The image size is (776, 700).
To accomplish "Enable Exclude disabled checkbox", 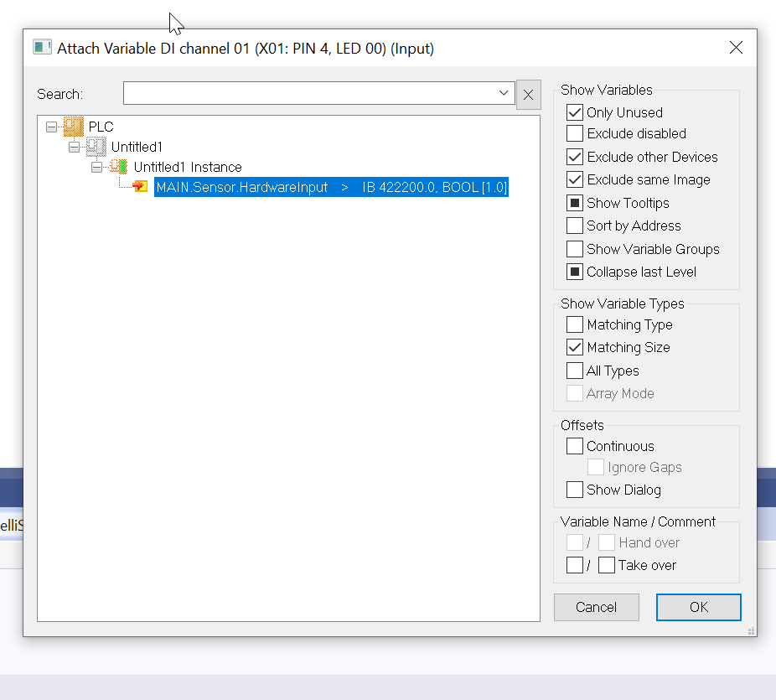I will [575, 133].
